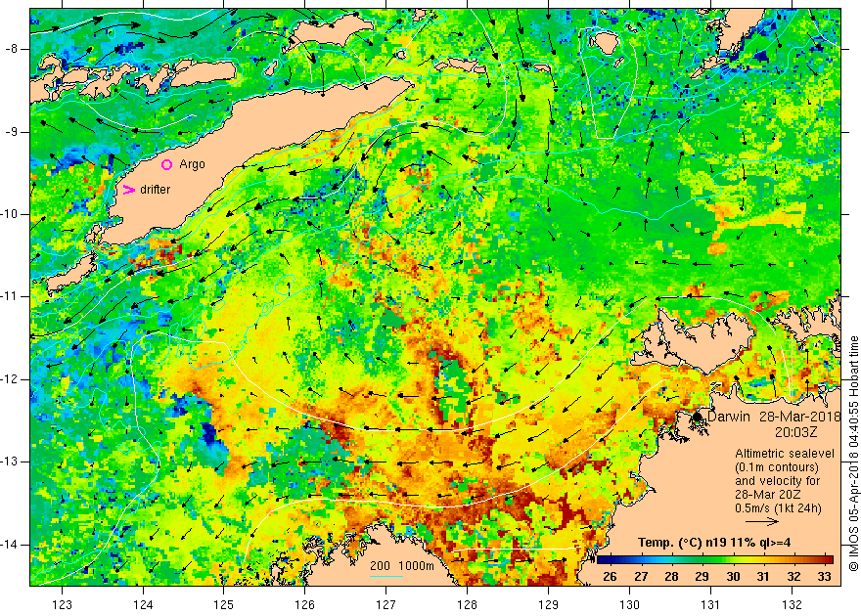This screenshot has height=616, width=861.
Task: Select the black Darwin location dot
Action: pyautogui.click(x=698, y=417)
